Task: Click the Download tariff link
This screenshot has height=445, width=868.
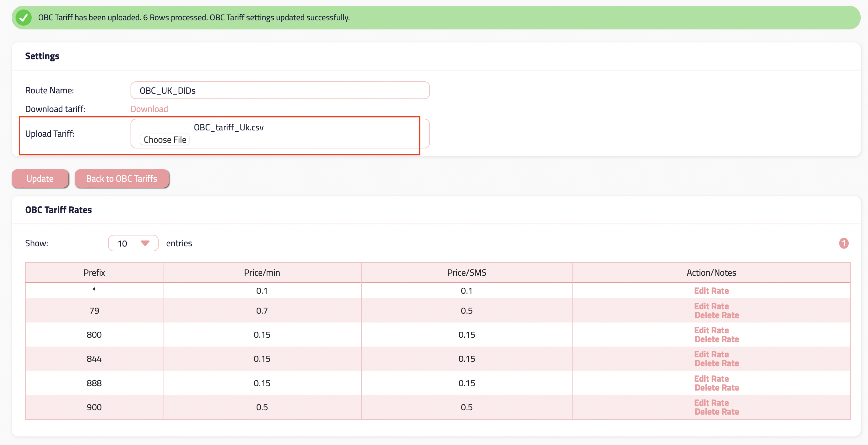Action: click(149, 109)
